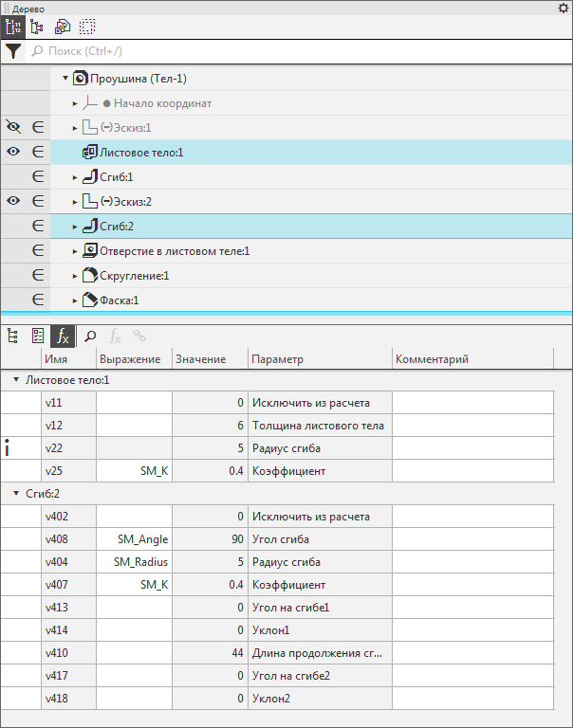
Task: Open the Дерево panel settings gear
Action: pos(563,8)
